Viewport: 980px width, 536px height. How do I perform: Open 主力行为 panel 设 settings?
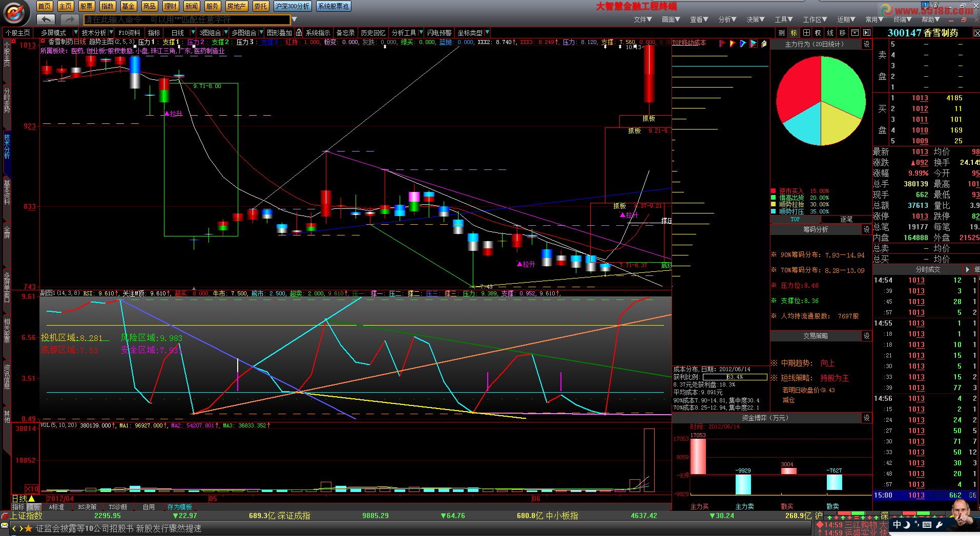click(x=867, y=44)
